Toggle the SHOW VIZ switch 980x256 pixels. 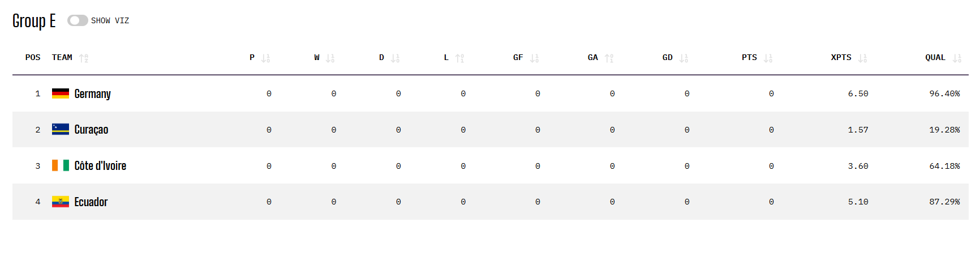coord(78,20)
